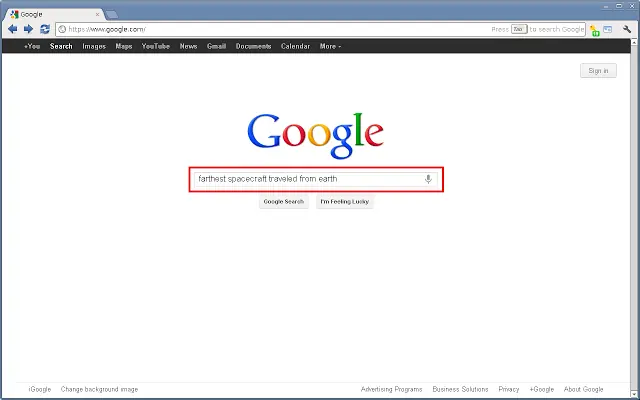Start voice search with the microphone icon

(x=428, y=179)
